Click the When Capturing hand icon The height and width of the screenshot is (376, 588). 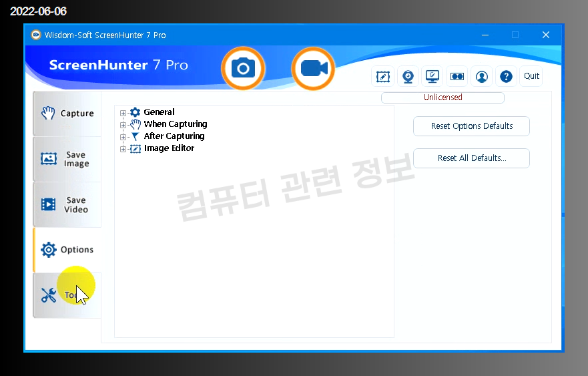click(x=135, y=124)
